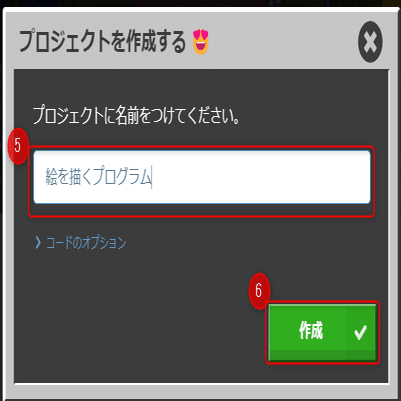The width and height of the screenshot is (401, 401).
Task: Click the gray title bar next to the emoji
Action: pyautogui.click(x=283, y=42)
